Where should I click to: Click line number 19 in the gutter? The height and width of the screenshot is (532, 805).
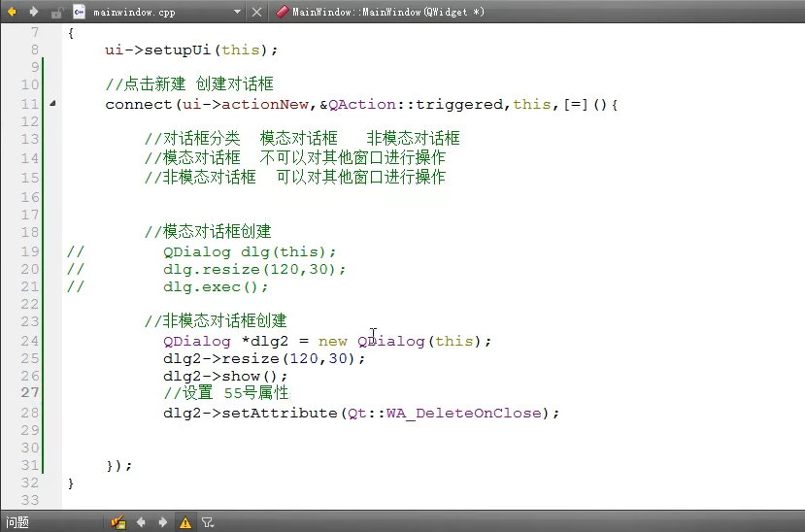[30, 251]
